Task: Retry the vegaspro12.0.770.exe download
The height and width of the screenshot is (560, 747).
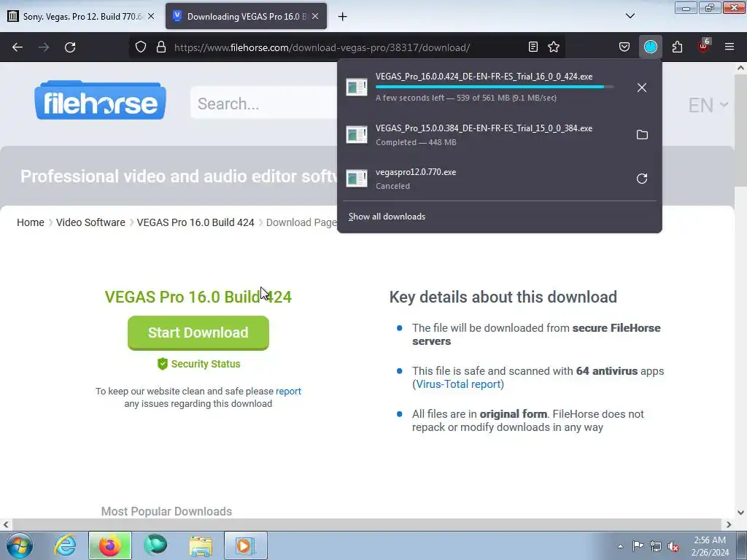Action: [x=642, y=179]
